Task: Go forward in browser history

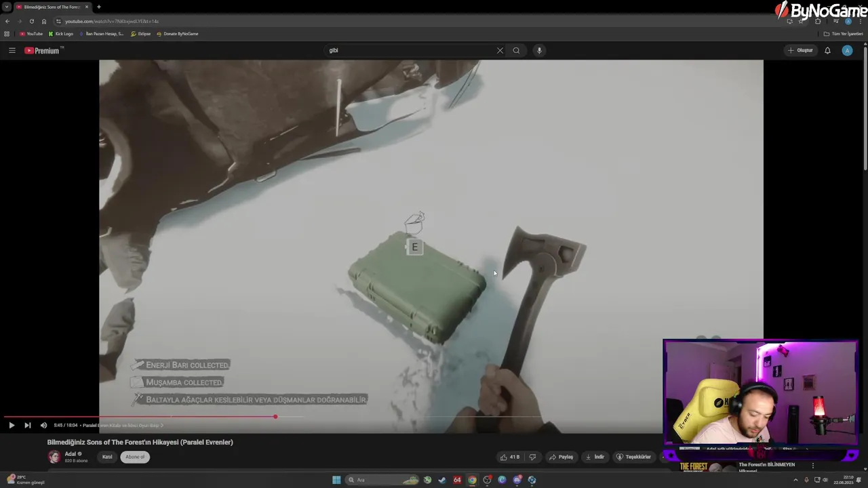Action: pyautogui.click(x=19, y=21)
